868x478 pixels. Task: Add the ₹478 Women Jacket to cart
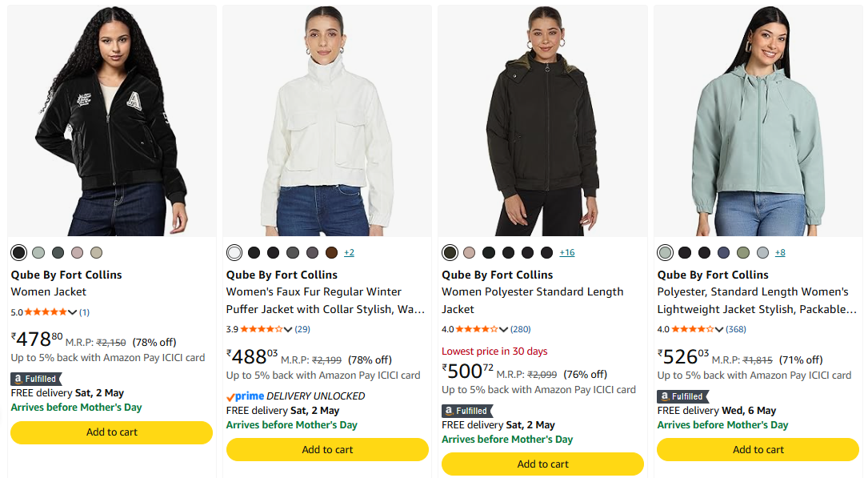point(112,432)
